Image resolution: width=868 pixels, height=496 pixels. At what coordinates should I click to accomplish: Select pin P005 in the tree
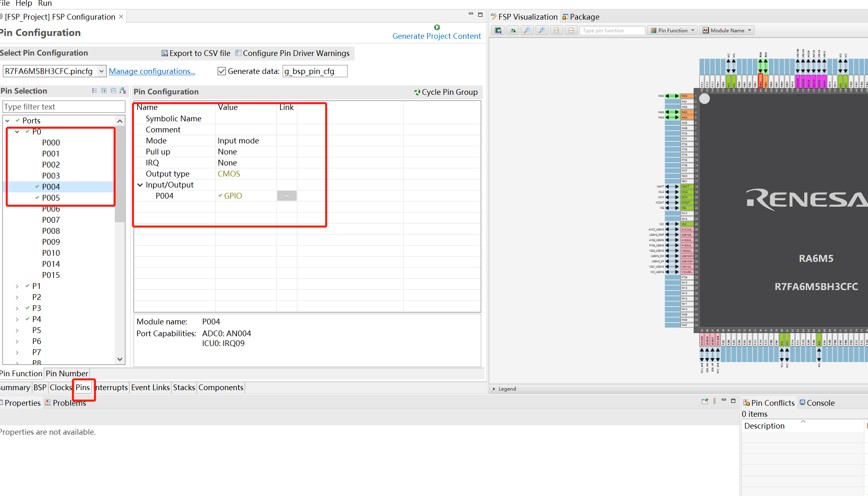(51, 198)
